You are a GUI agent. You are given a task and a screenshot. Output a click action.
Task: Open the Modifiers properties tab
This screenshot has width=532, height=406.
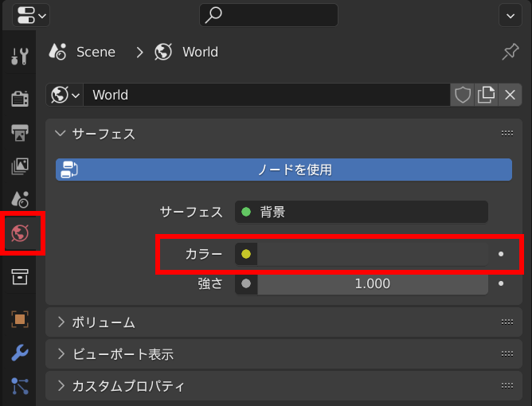19,353
